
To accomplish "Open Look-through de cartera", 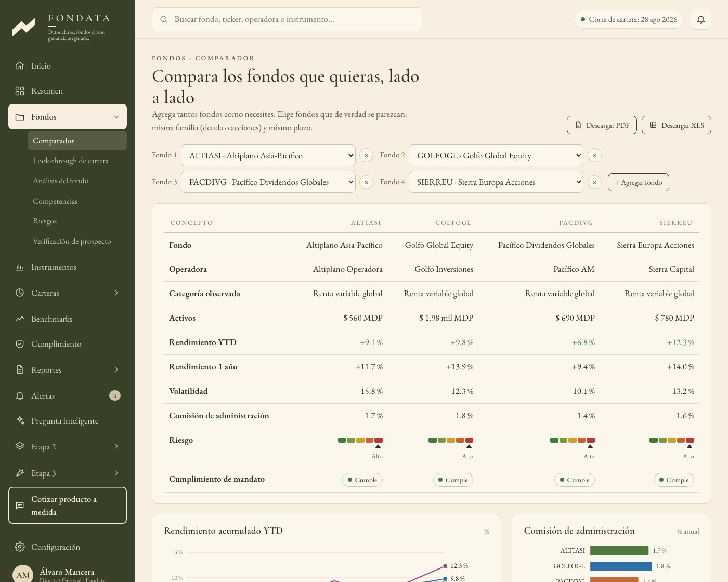I will (77, 161).
